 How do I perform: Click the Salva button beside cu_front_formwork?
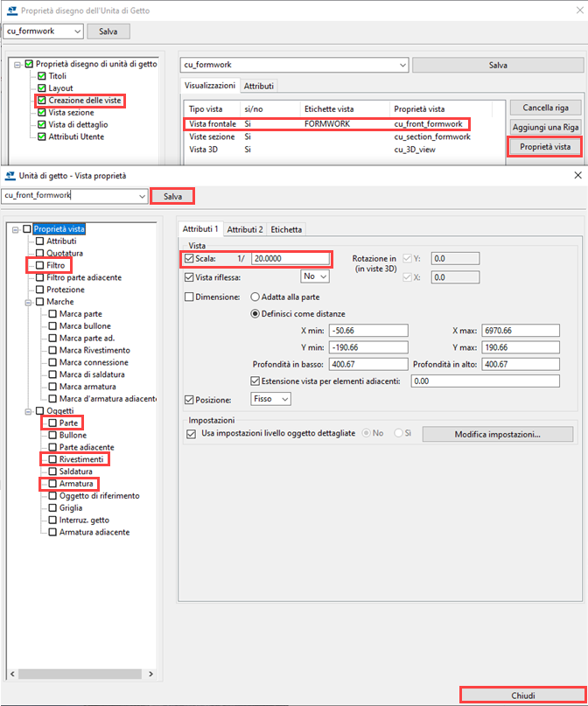[x=172, y=196]
